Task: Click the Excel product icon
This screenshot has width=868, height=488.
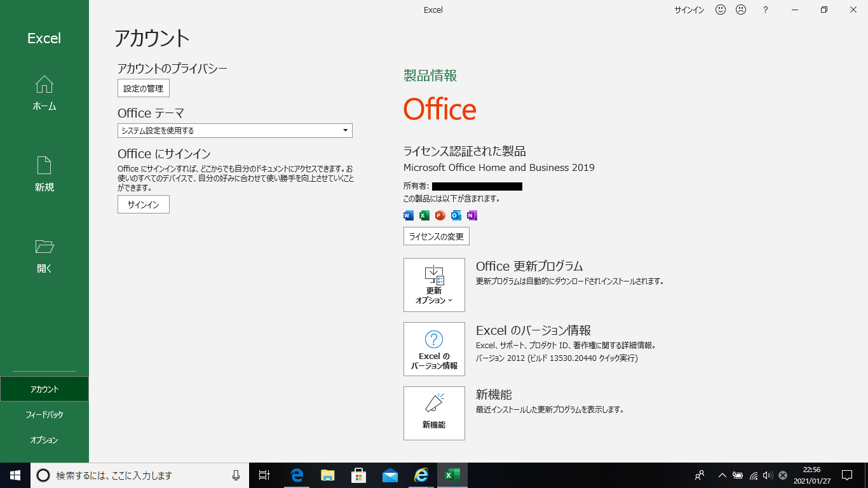Action: click(424, 215)
